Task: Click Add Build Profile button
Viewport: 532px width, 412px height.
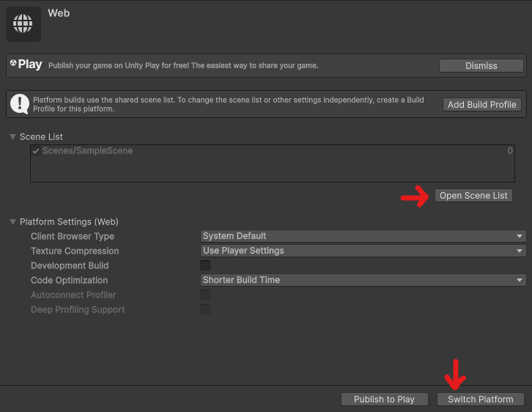Action: 481,105
